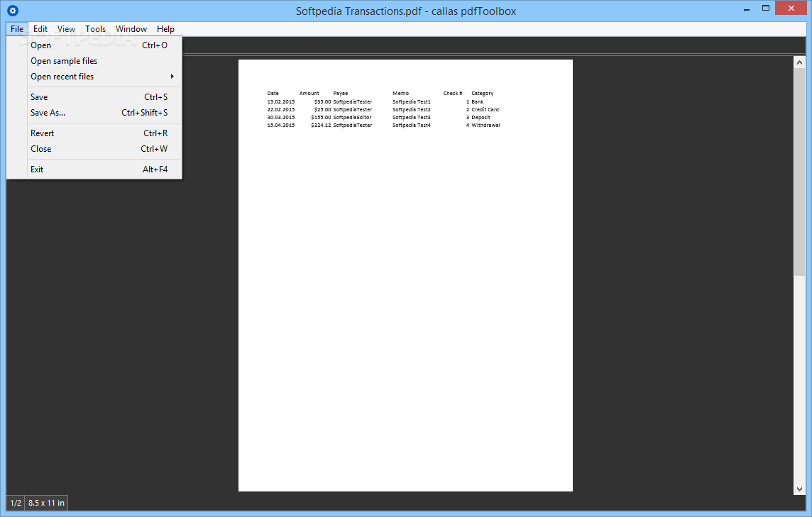The height and width of the screenshot is (517, 812).
Task: Open the Help menu
Action: 165,29
